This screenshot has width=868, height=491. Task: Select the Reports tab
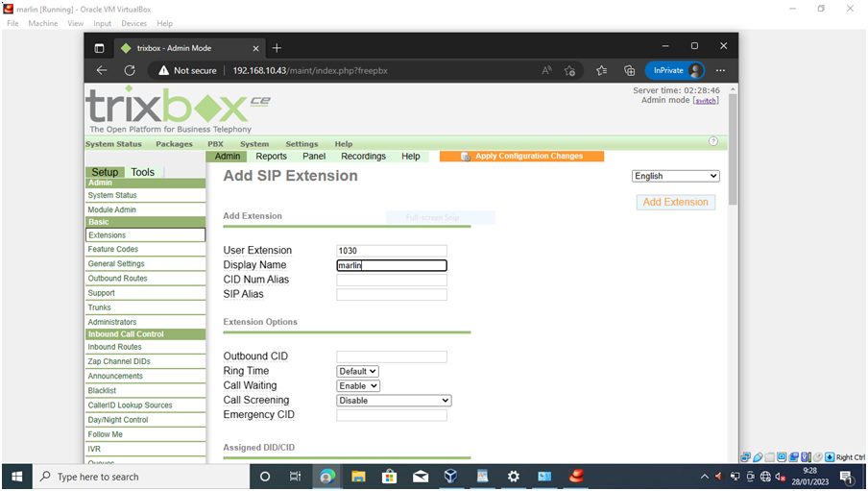271,157
